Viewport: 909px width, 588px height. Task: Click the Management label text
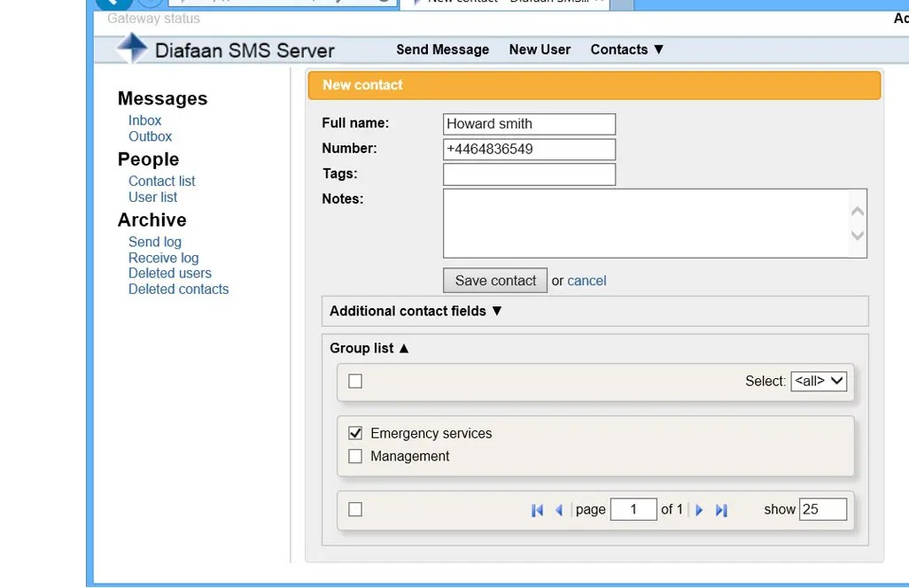[x=410, y=456]
